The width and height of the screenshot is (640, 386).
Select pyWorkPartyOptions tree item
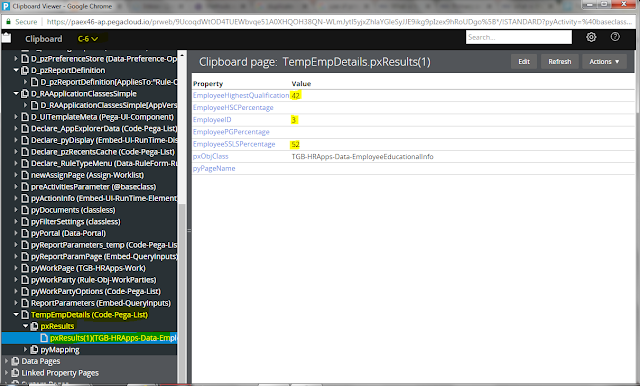click(96, 291)
